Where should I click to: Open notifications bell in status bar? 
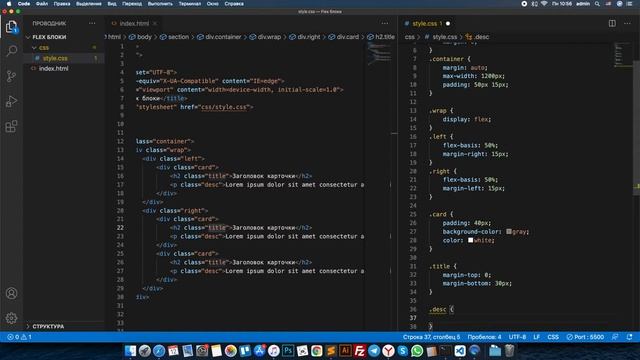(629, 337)
